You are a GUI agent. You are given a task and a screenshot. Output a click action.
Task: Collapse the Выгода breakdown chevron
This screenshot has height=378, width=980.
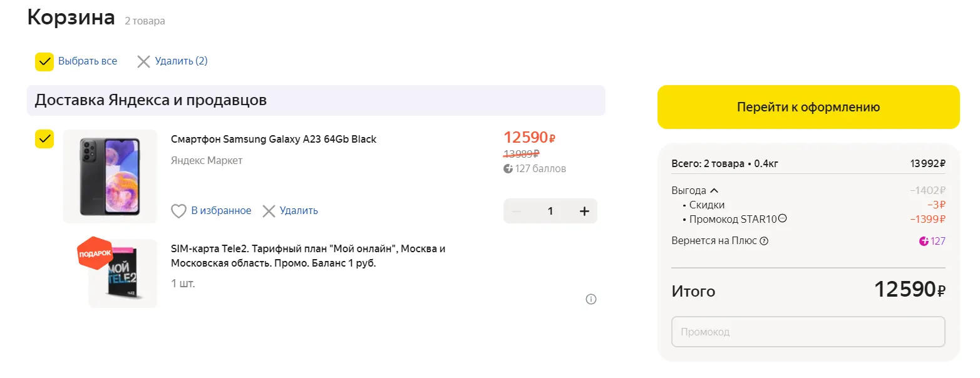714,191
